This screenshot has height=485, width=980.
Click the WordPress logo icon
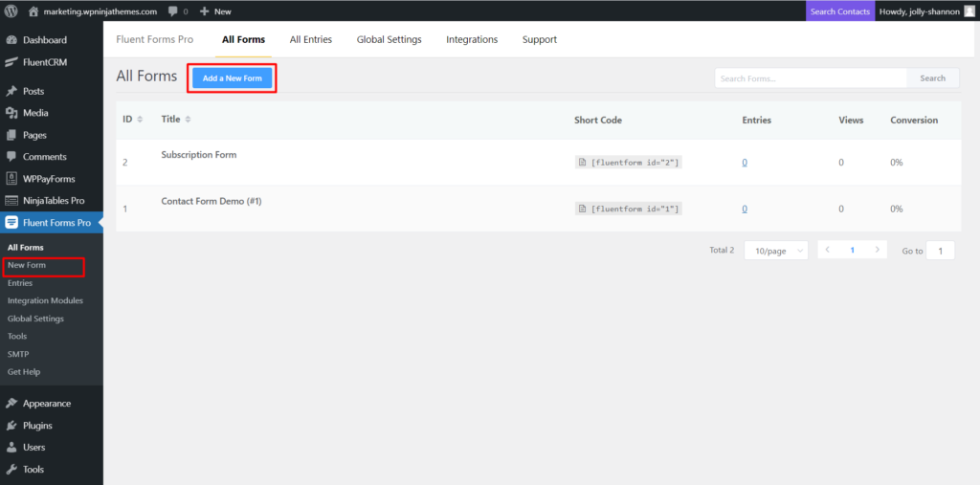click(11, 11)
